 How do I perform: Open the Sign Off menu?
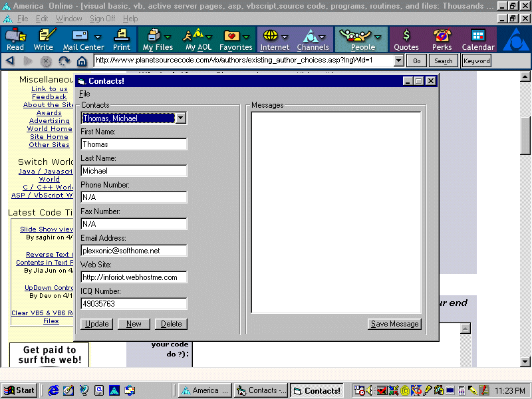point(102,19)
